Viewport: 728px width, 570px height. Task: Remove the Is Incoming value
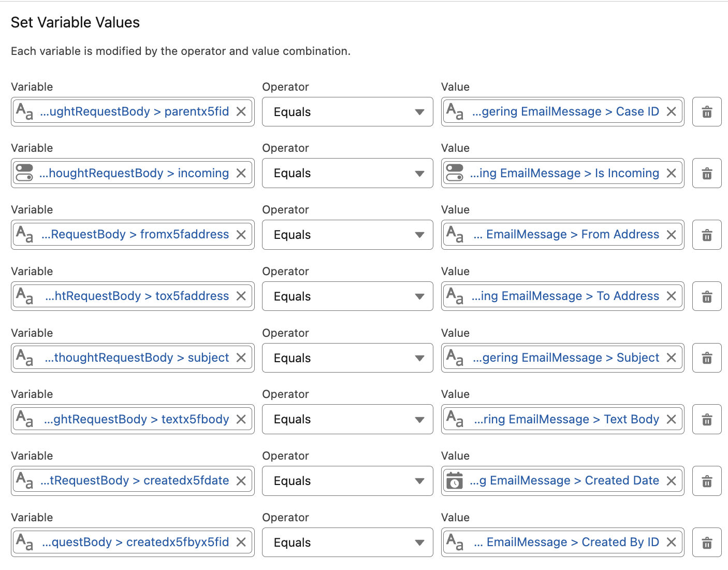671,173
